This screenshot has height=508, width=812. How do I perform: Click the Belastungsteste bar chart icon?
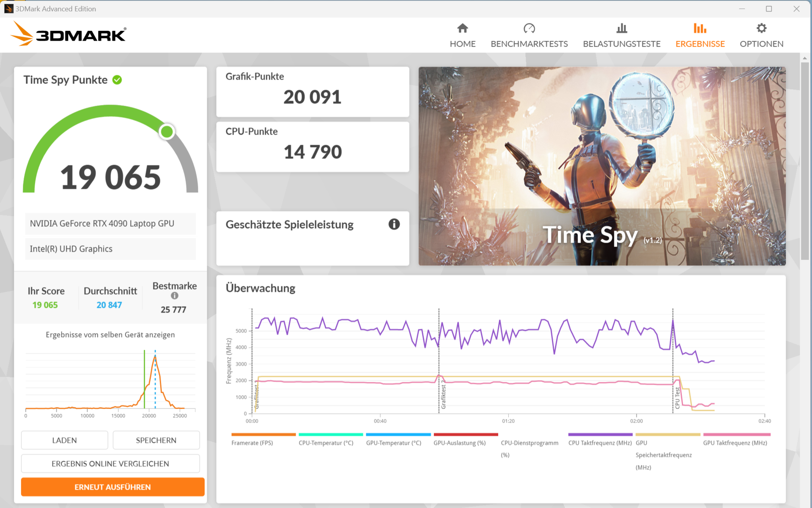(622, 28)
